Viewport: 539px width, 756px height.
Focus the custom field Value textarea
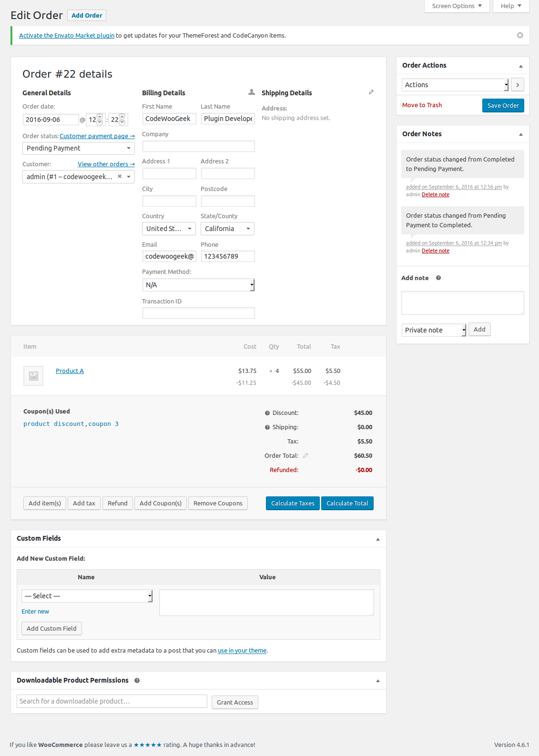(266, 603)
